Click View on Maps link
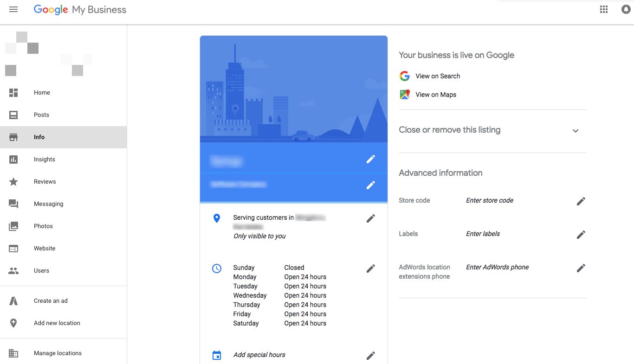 click(x=436, y=95)
